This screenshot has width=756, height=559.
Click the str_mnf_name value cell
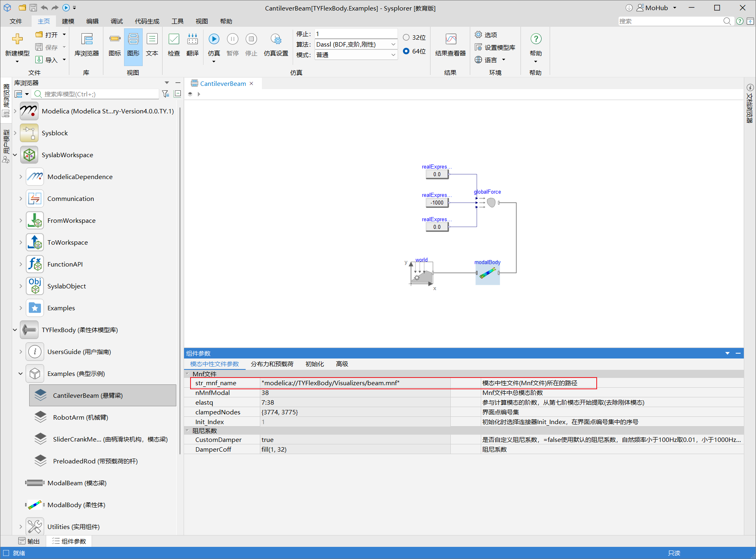(x=355, y=383)
